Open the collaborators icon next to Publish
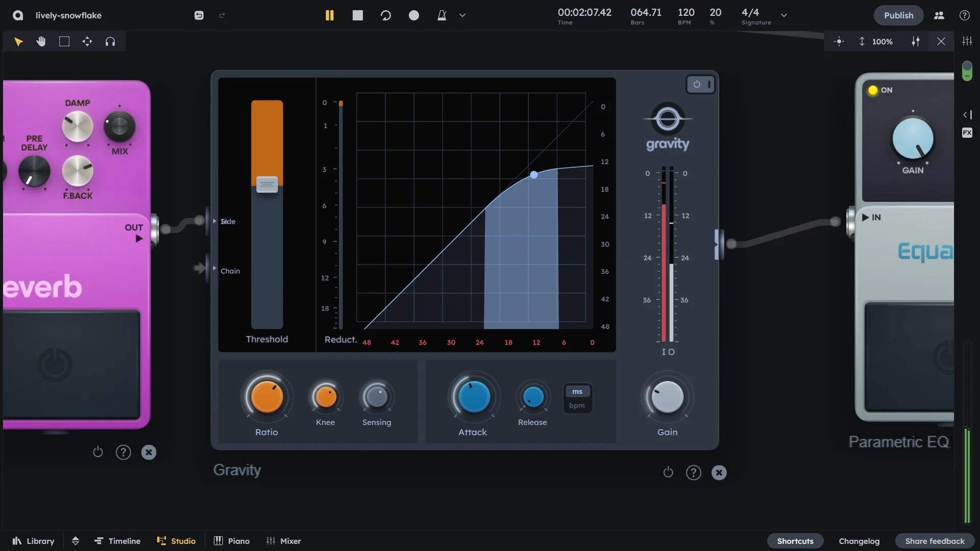Image resolution: width=980 pixels, height=551 pixels. coord(939,15)
